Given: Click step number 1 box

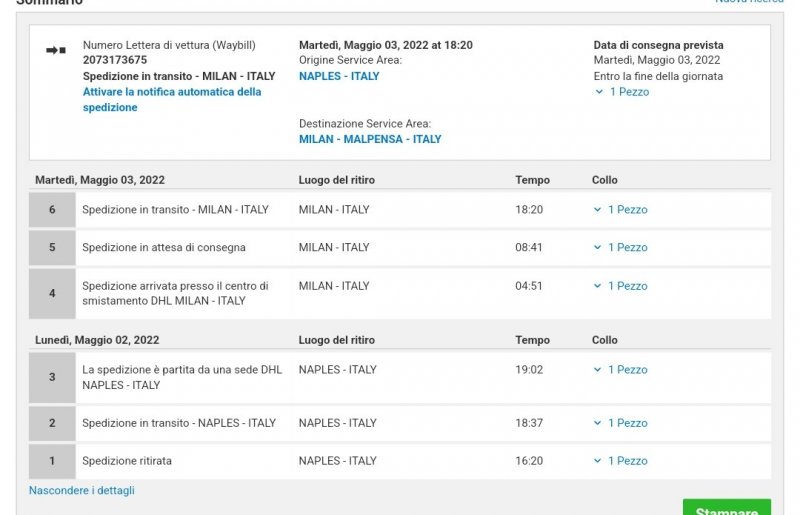Looking at the screenshot, I should pos(52,460).
